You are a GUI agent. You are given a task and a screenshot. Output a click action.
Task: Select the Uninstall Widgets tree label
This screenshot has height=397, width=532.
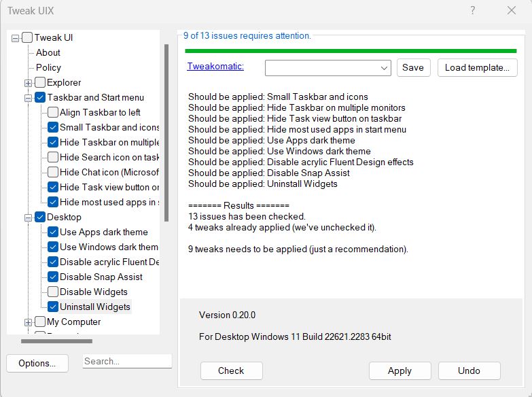click(x=95, y=307)
